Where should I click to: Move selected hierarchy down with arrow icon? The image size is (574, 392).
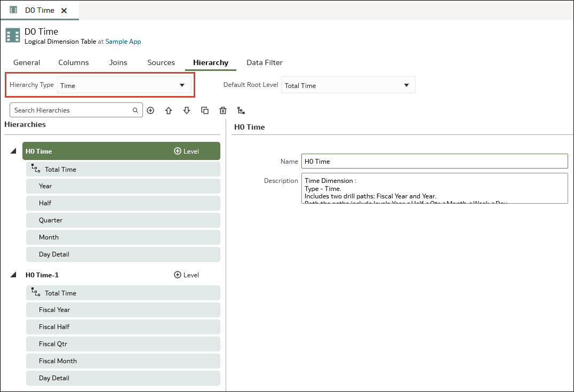point(187,110)
